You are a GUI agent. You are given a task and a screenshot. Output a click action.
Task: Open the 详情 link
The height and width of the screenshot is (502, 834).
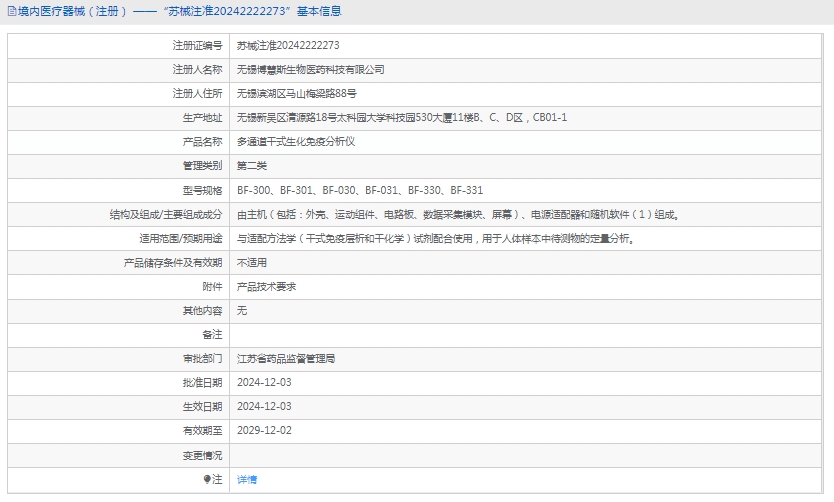pyautogui.click(x=246, y=480)
